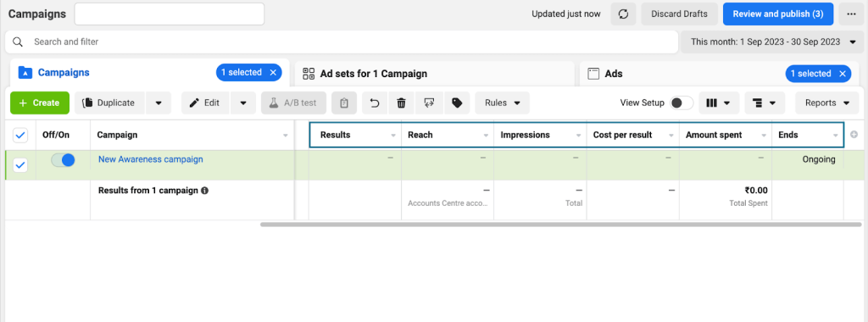The image size is (868, 322).
Task: Add a column with plus icon
Action: click(x=854, y=135)
